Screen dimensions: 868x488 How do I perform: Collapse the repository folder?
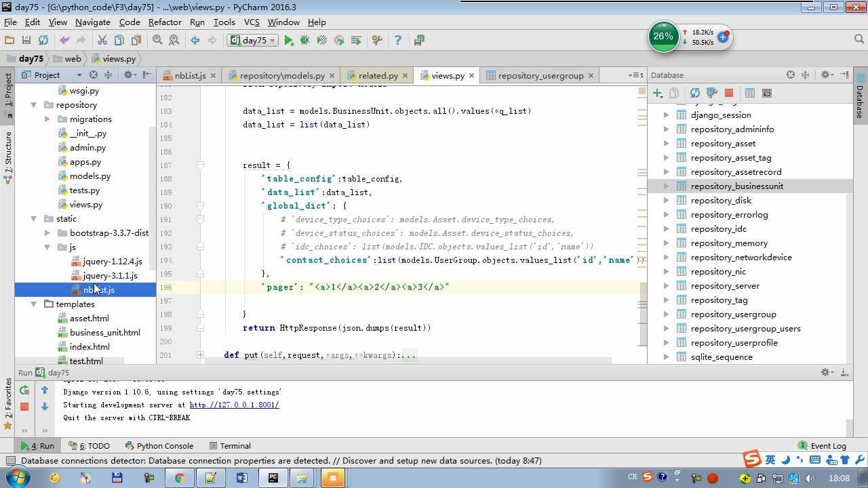[33, 105]
